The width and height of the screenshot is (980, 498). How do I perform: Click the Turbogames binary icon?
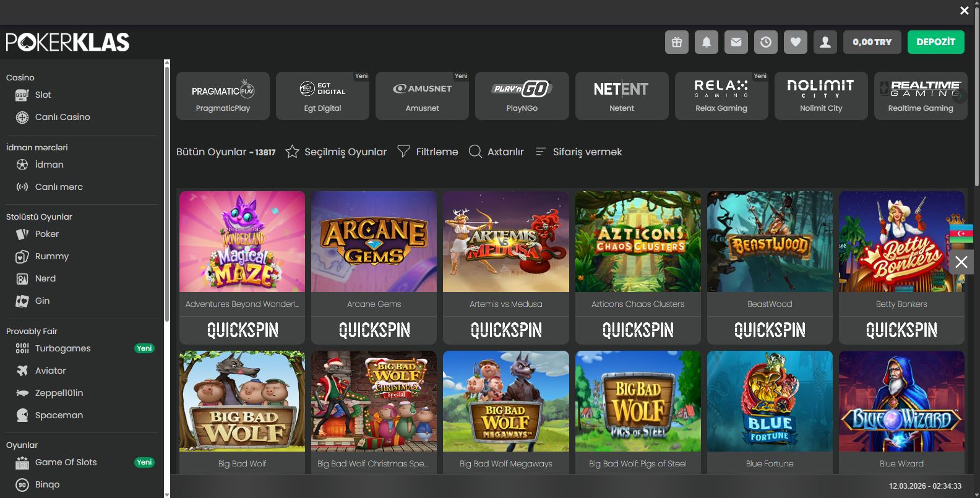click(x=22, y=348)
